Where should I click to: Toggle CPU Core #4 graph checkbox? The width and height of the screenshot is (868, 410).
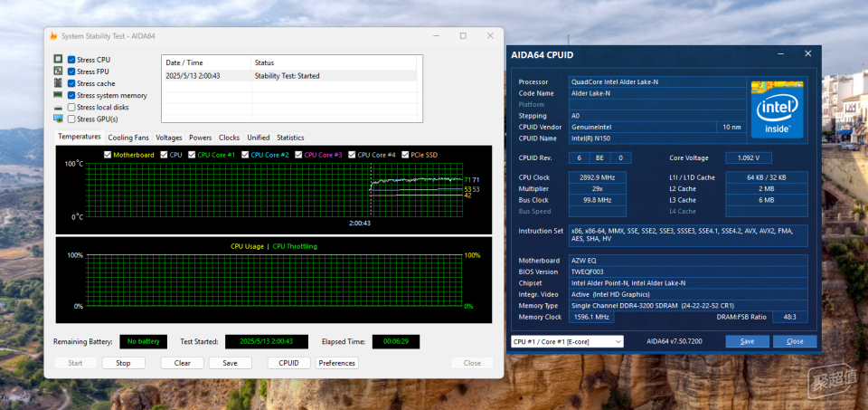352,155
